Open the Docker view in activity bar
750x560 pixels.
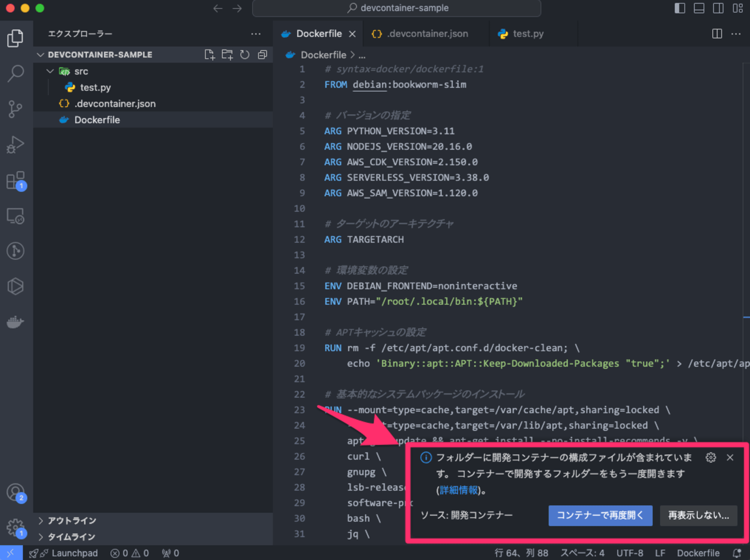click(x=15, y=321)
